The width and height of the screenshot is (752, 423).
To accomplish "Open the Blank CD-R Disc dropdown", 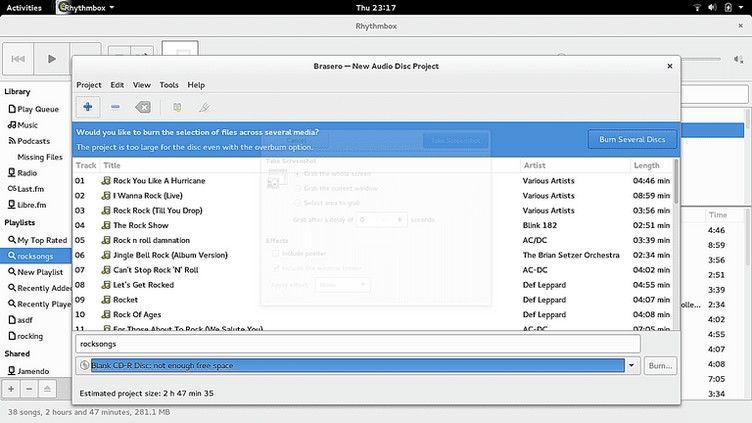I will (x=631, y=365).
